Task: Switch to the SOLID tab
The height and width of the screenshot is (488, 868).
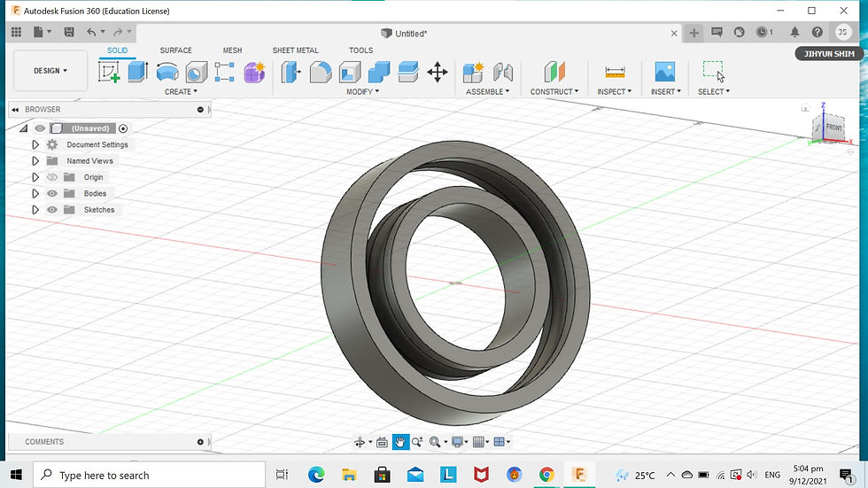Action: tap(117, 50)
